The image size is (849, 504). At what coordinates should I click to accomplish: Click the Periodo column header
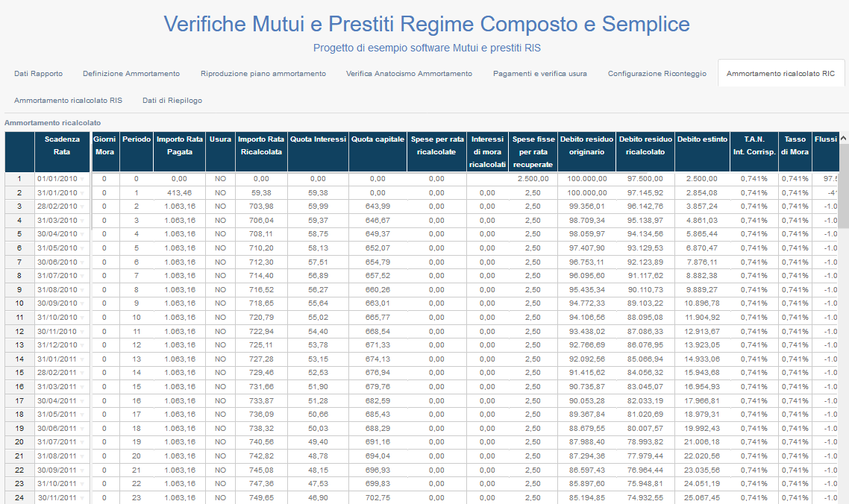[136, 151]
